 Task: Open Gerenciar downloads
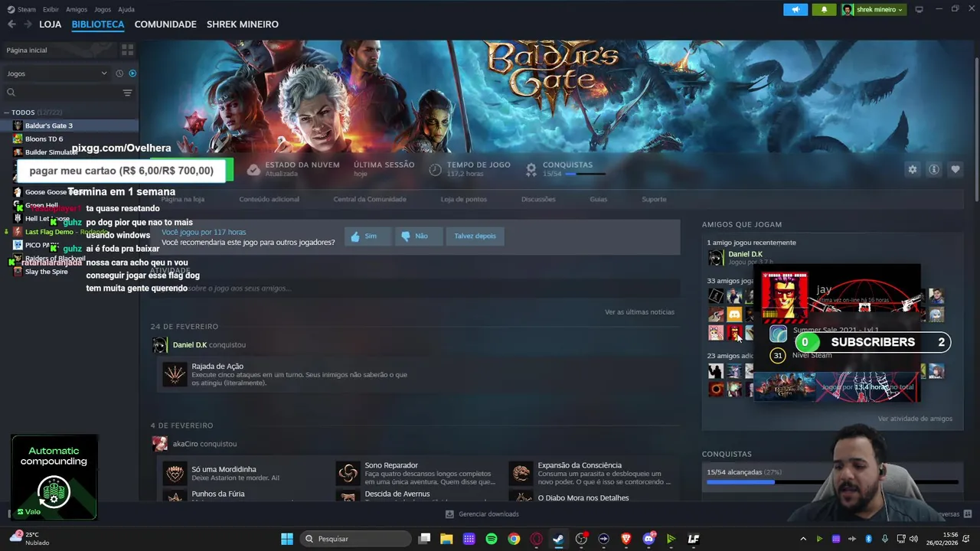(482, 514)
